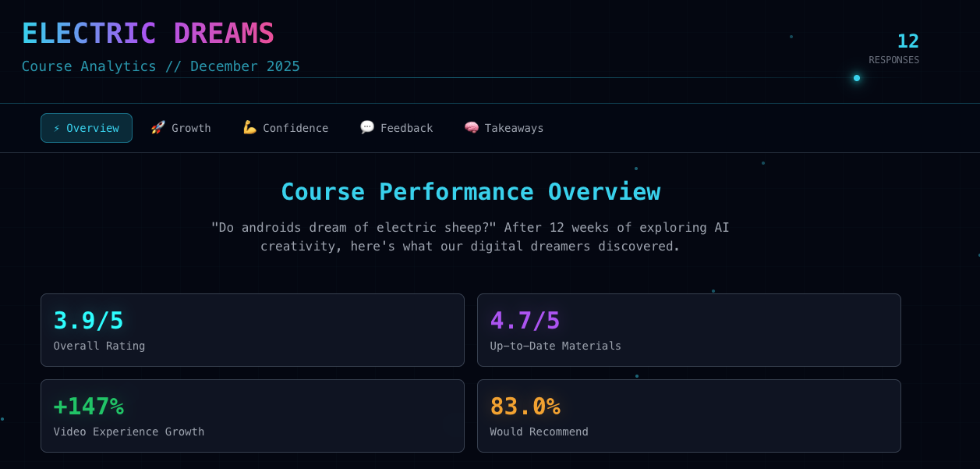The height and width of the screenshot is (469, 980).
Task: Click the 12 RESPONSES counter
Action: (x=894, y=48)
